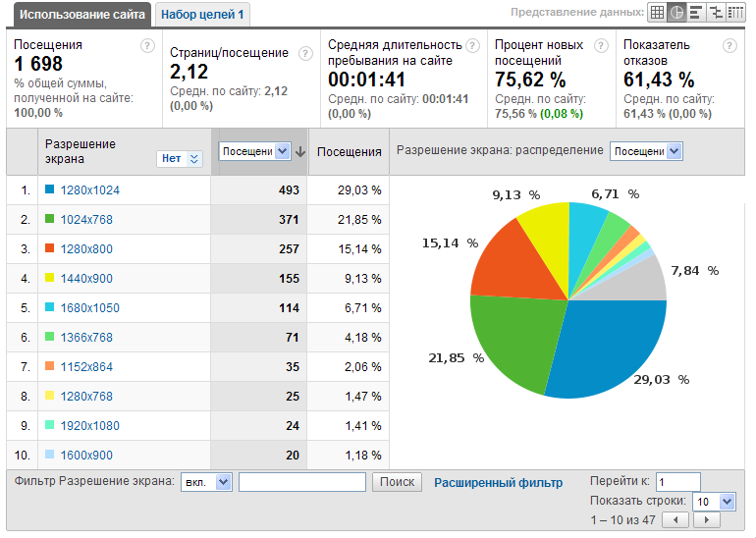This screenshot has width=756, height=538.
Task: Select the comparison view icon
Action: (715, 13)
